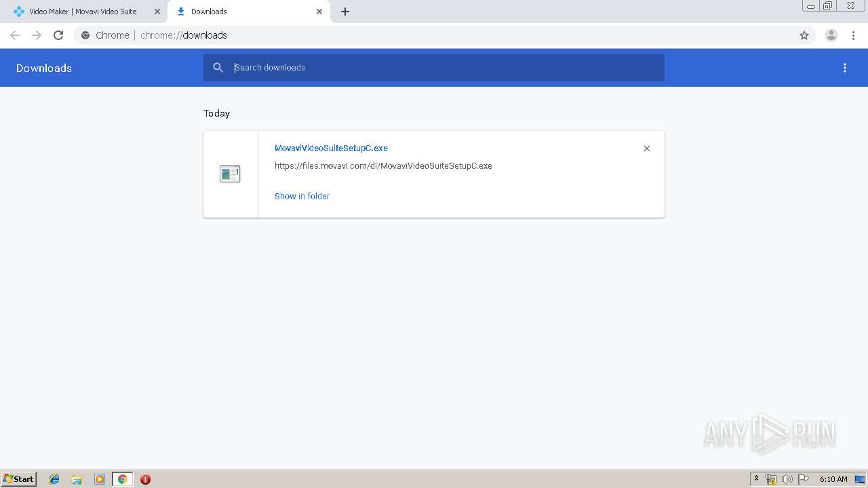Image resolution: width=868 pixels, height=488 pixels.
Task: Open MovaviVideoSuiteSetupC.exe file link
Action: 331,148
